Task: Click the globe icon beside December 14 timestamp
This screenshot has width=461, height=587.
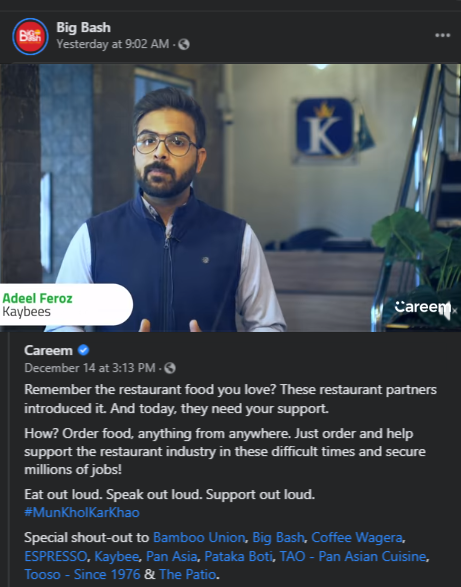Action: [170, 368]
